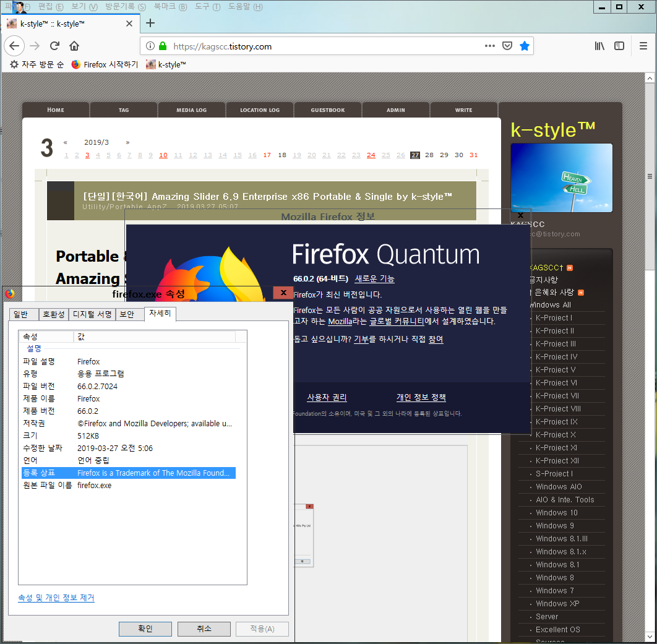Image resolution: width=657 pixels, height=644 pixels.
Task: Open the 보기 menu
Action: [x=84, y=7]
